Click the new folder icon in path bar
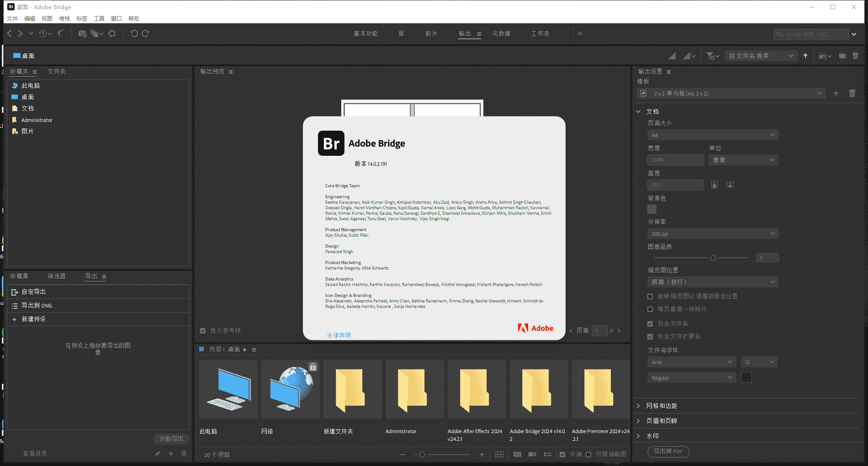 pyautogui.click(x=842, y=56)
